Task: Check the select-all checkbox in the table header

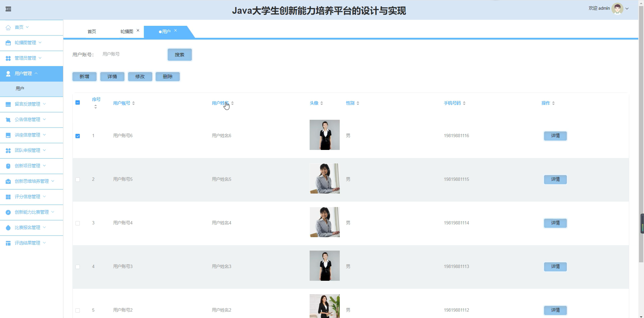Action: (77, 103)
